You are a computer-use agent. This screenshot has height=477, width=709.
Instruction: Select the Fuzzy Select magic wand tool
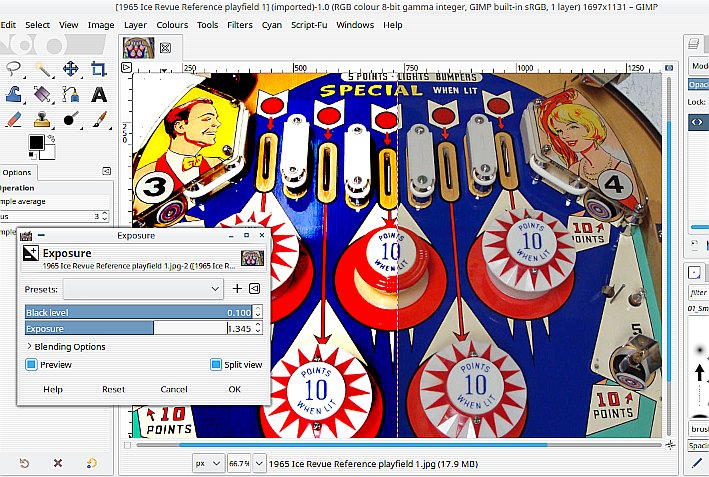point(43,69)
